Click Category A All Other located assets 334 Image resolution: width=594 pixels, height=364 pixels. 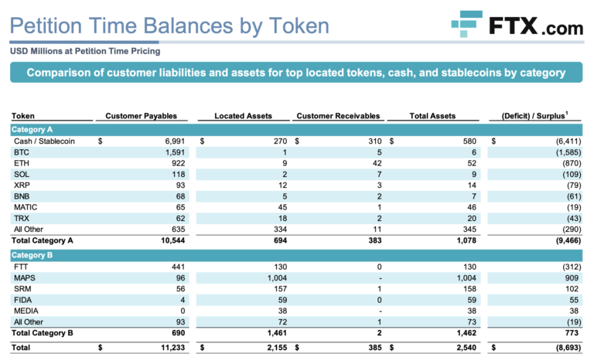click(280, 230)
